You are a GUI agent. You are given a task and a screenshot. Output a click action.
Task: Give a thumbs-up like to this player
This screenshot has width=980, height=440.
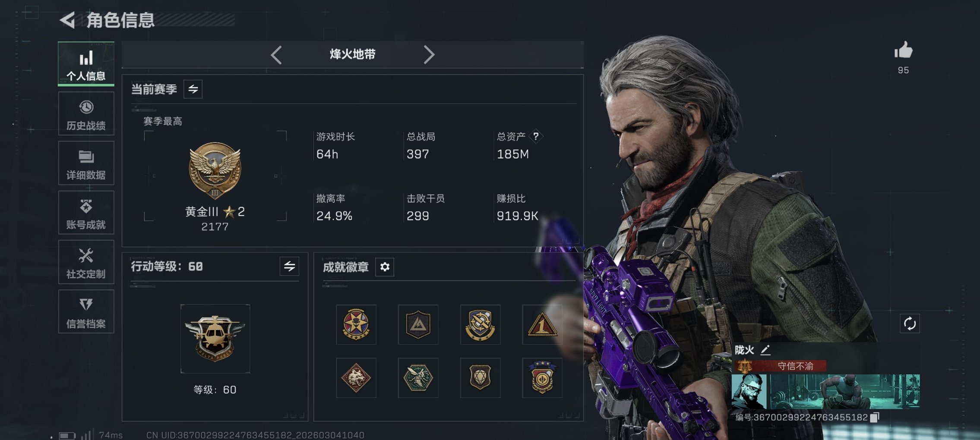pos(903,50)
